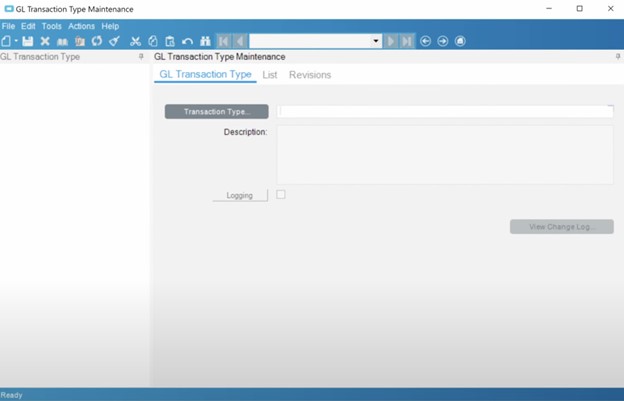Click the attachments clipboard toolbar icon
Screen dimensions: 624x401
click(x=80, y=41)
